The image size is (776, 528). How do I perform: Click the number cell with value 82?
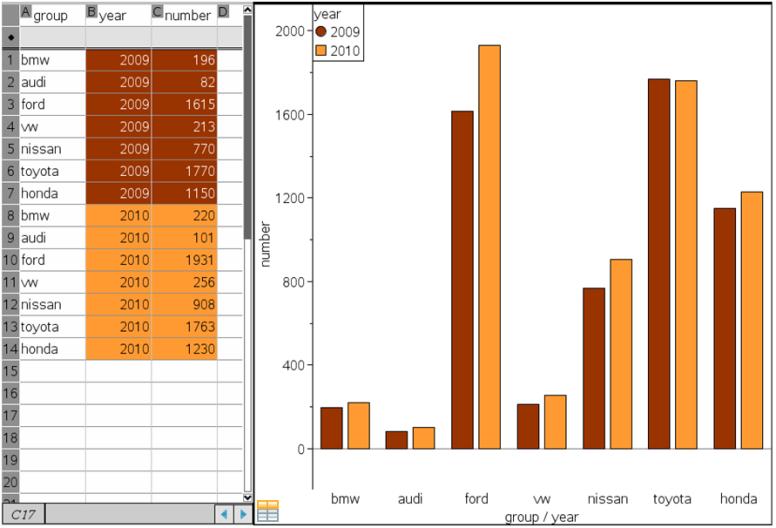[x=184, y=82]
